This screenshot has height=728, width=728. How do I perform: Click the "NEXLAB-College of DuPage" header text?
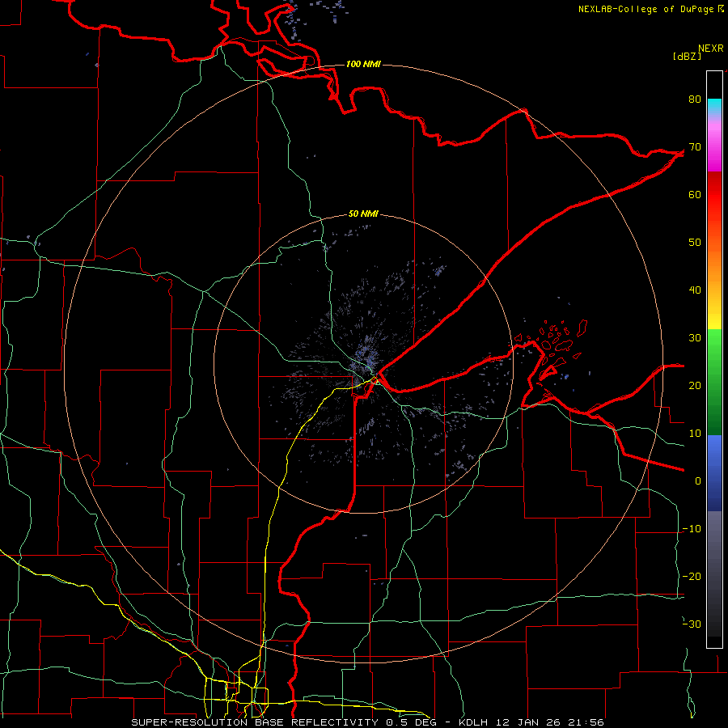645,9
